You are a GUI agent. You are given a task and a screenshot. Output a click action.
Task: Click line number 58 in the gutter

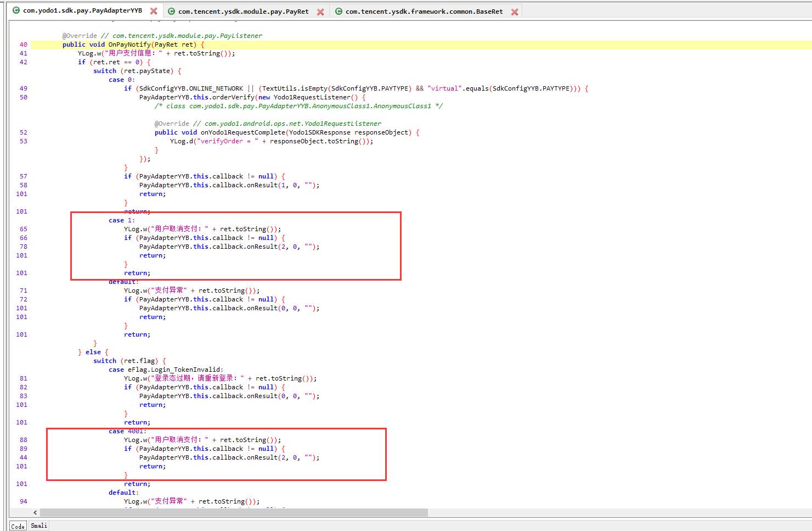tap(23, 185)
